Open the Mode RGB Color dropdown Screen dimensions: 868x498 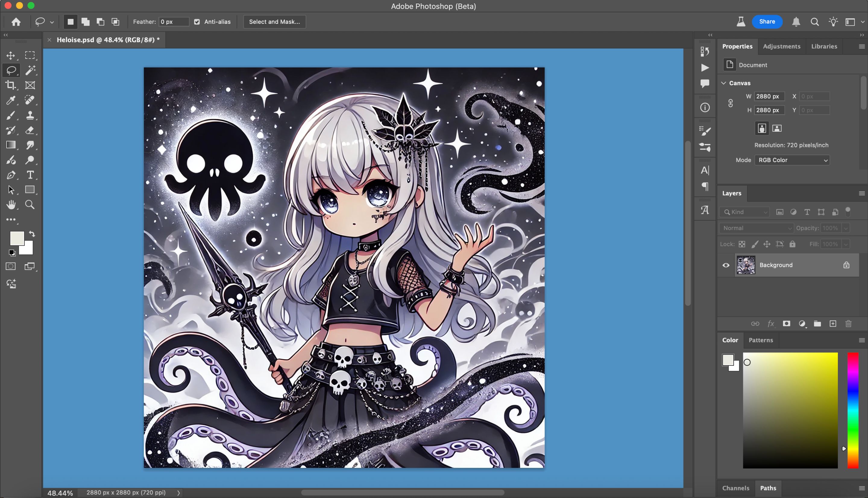[x=792, y=160]
